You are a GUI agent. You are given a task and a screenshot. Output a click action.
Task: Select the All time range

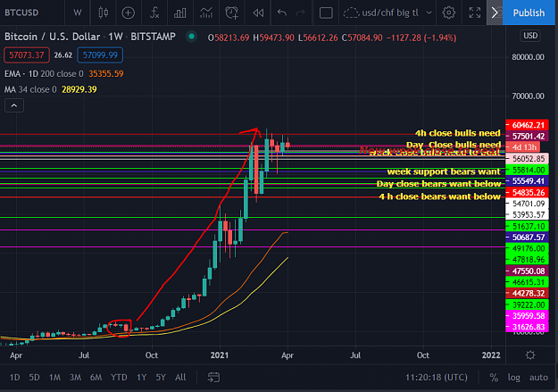pos(180,378)
